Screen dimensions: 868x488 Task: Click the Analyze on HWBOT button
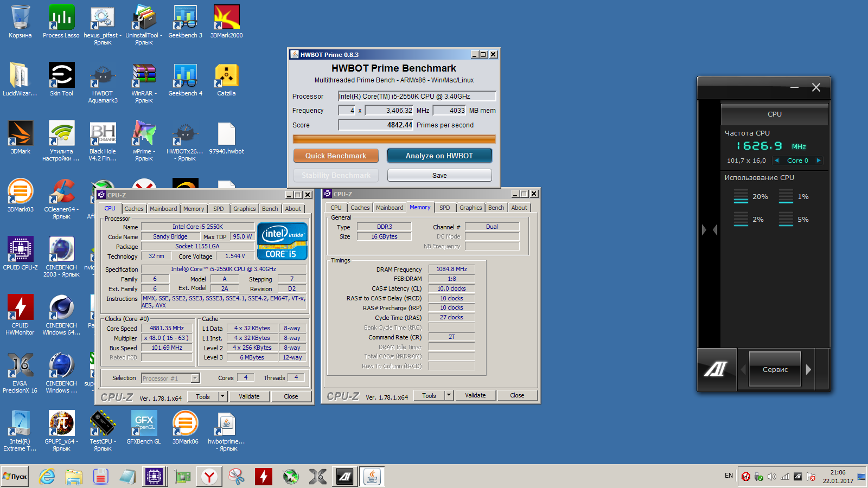439,156
